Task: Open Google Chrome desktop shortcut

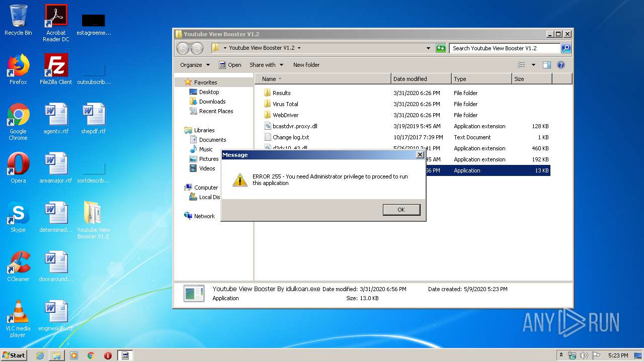Action: coord(18,122)
